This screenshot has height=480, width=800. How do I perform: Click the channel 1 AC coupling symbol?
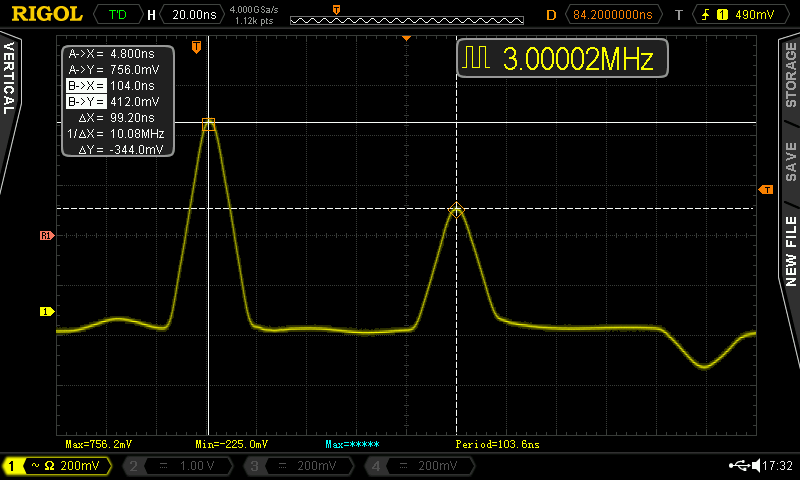tap(35, 465)
